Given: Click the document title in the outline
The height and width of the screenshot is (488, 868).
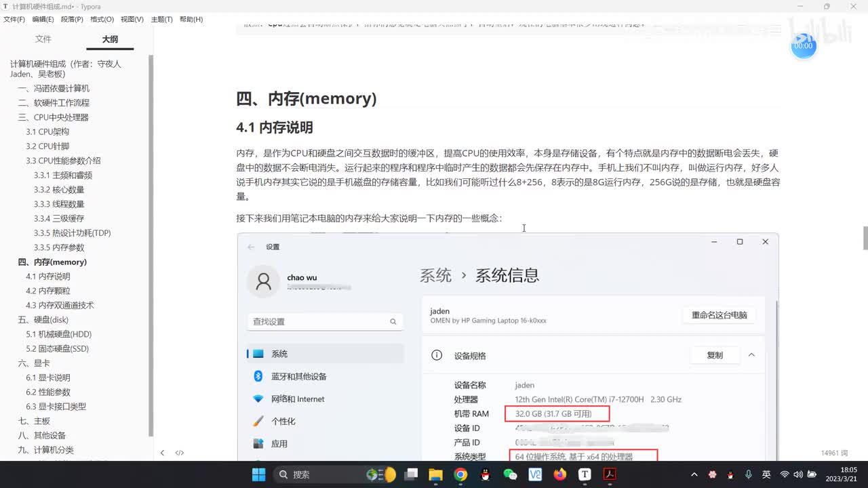Looking at the screenshot, I should [66, 69].
